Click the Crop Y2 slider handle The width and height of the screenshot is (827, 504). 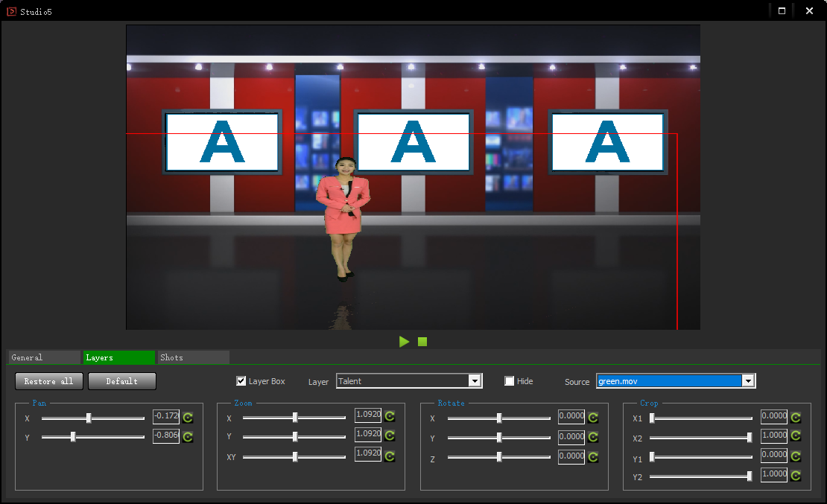click(750, 476)
